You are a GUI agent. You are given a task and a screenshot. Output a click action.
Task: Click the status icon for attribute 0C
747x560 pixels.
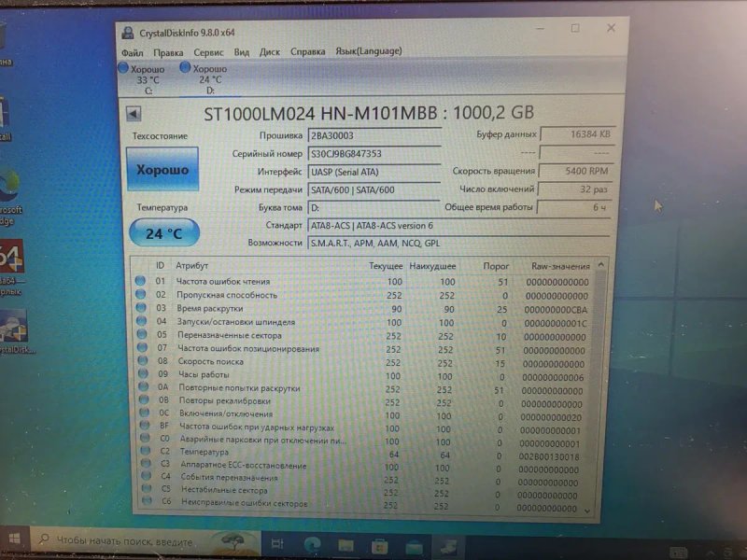(x=145, y=413)
